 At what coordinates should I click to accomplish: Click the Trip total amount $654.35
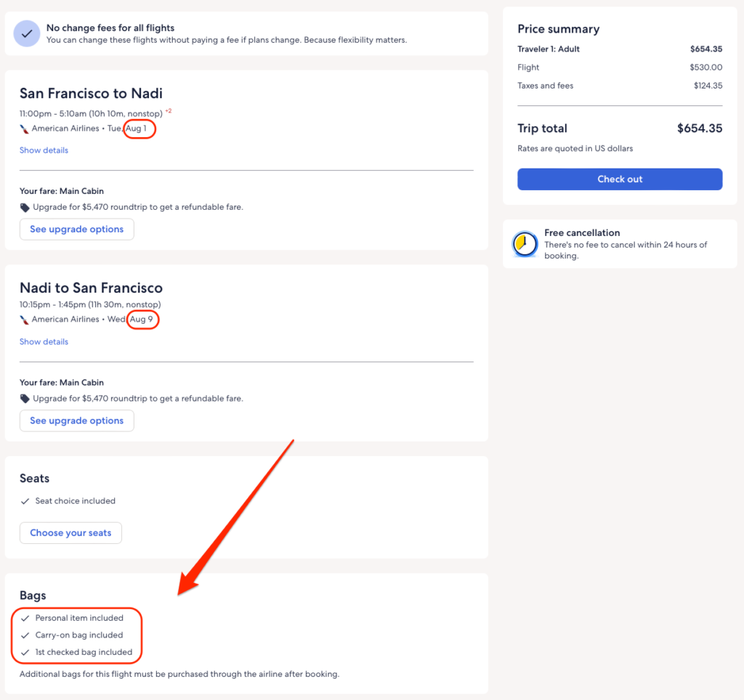pos(699,129)
